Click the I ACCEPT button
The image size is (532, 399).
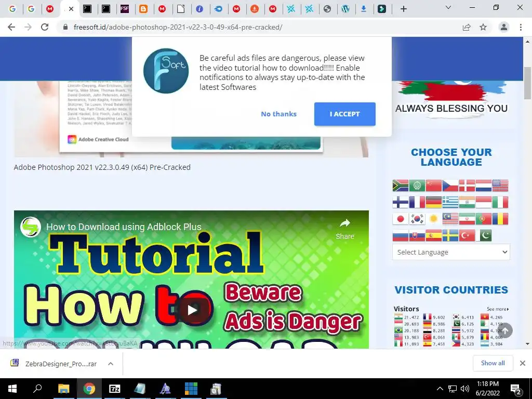pyautogui.click(x=345, y=114)
